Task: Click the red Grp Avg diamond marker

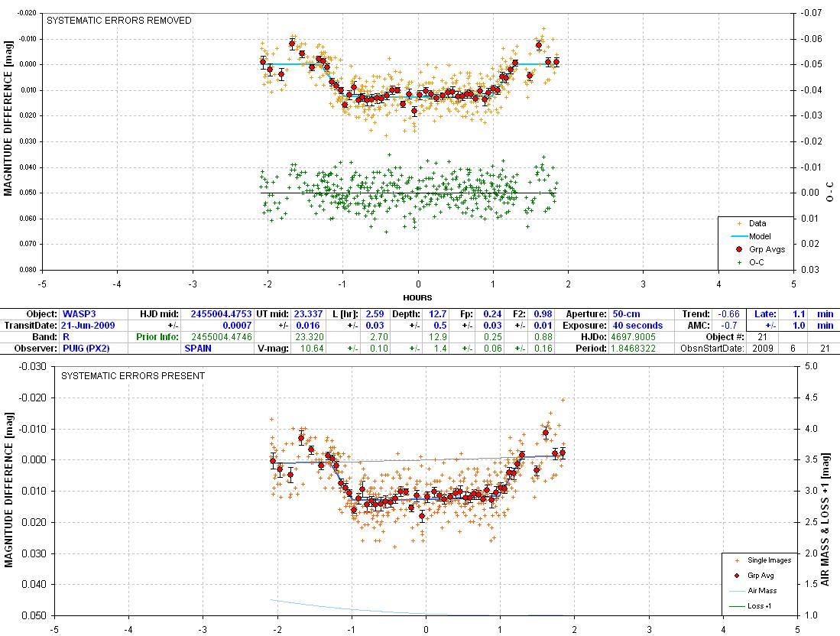Action: [x=735, y=576]
